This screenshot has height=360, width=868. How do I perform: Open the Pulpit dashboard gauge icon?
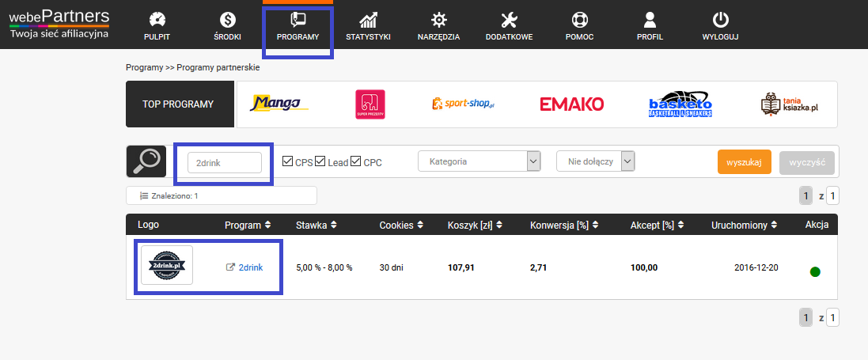[157, 21]
